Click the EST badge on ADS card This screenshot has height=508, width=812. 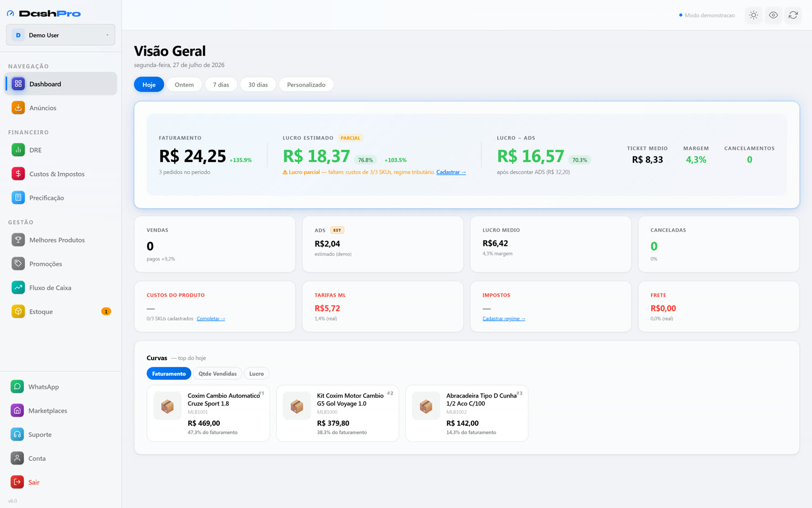(x=337, y=230)
